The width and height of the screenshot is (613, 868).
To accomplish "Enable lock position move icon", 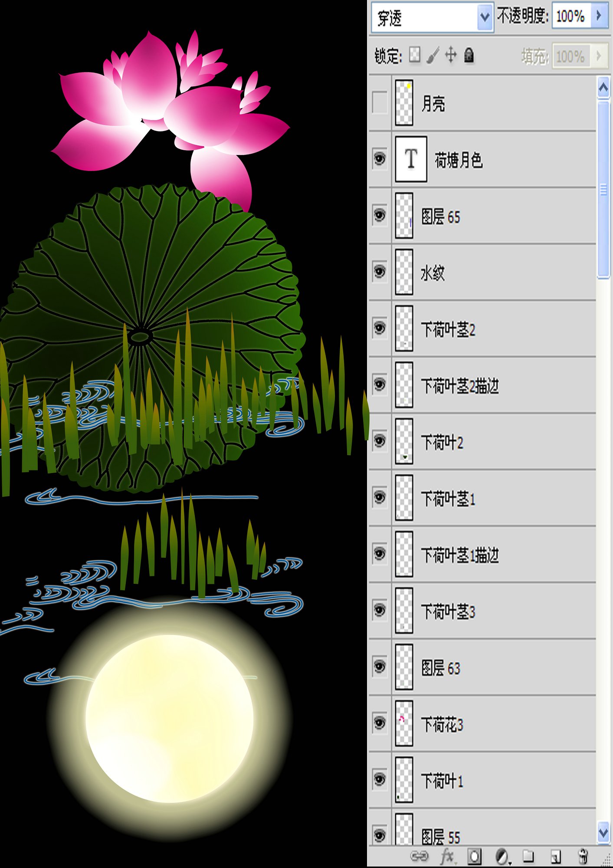I will pos(451,55).
